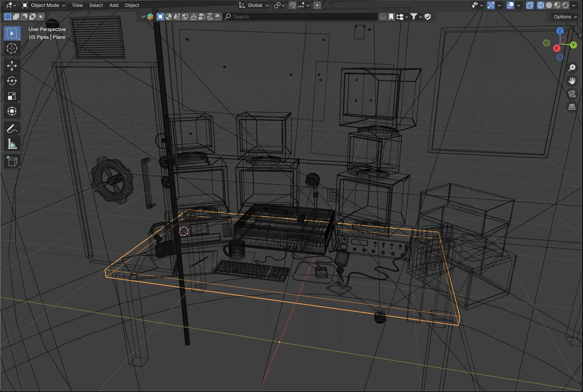Image resolution: width=583 pixels, height=392 pixels.
Task: Pick the Annotate tool
Action: pyautogui.click(x=12, y=128)
